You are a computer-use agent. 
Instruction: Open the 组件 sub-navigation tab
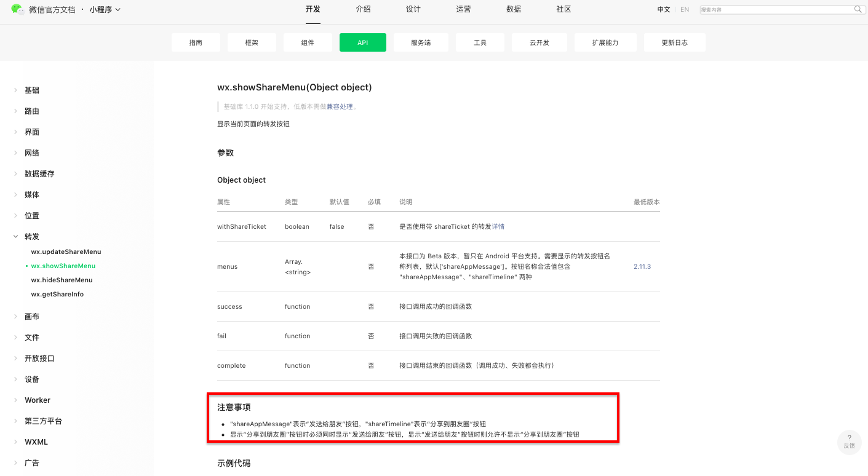308,42
